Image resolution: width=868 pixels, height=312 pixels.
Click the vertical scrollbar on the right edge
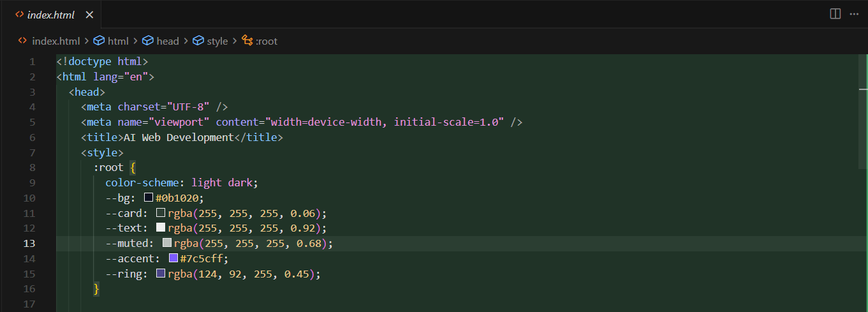864,160
